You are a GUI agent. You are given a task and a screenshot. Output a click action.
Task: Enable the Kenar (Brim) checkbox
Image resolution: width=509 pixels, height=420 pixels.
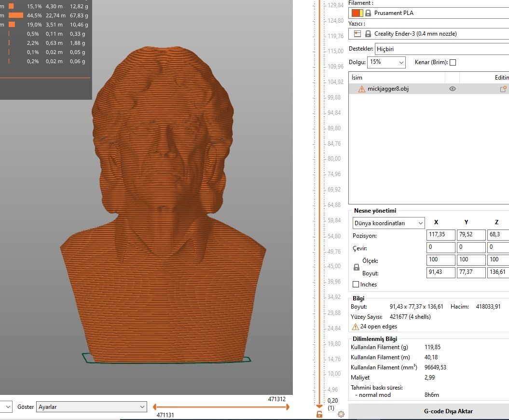click(x=453, y=62)
